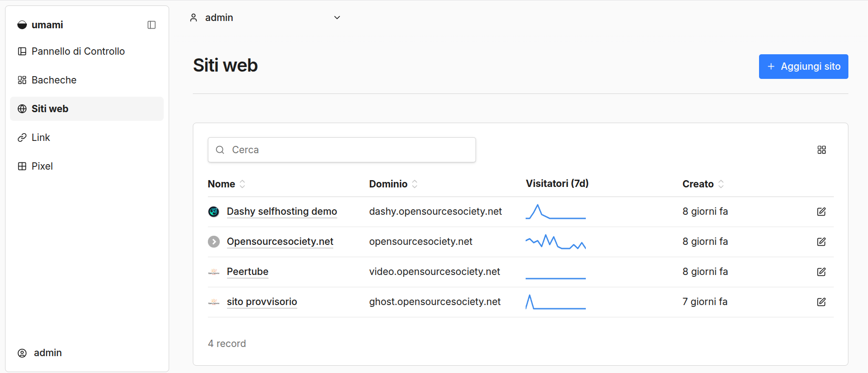Focus the Cerca search field

(x=342, y=150)
